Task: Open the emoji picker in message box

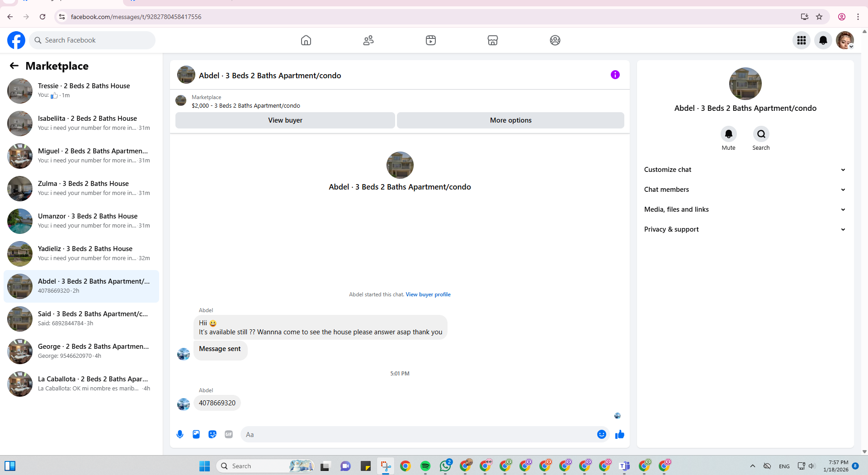Action: pyautogui.click(x=602, y=434)
